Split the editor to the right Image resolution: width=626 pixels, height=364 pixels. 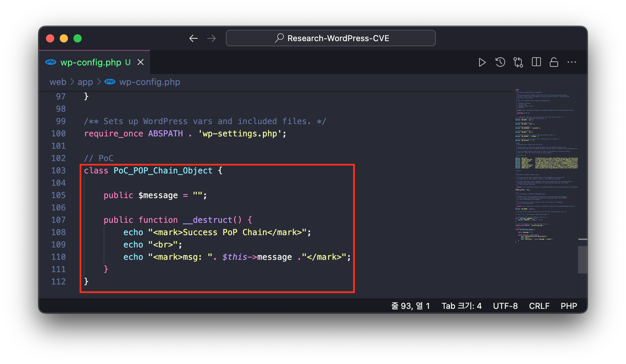[x=536, y=62]
